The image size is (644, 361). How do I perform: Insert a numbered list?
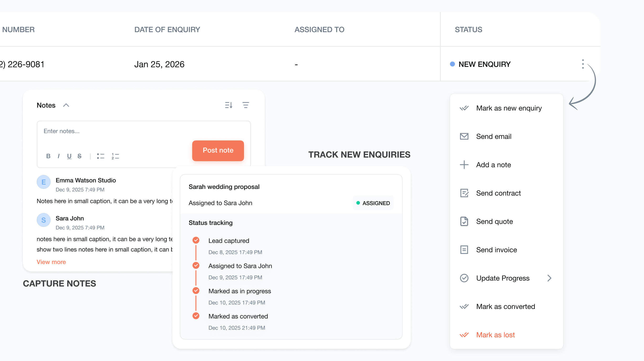pyautogui.click(x=115, y=156)
